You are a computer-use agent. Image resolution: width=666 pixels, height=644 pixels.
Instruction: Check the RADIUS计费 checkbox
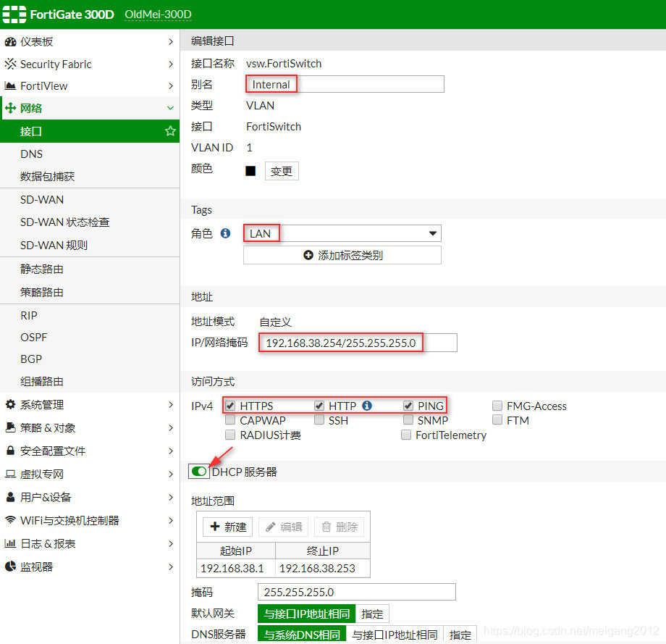(229, 435)
